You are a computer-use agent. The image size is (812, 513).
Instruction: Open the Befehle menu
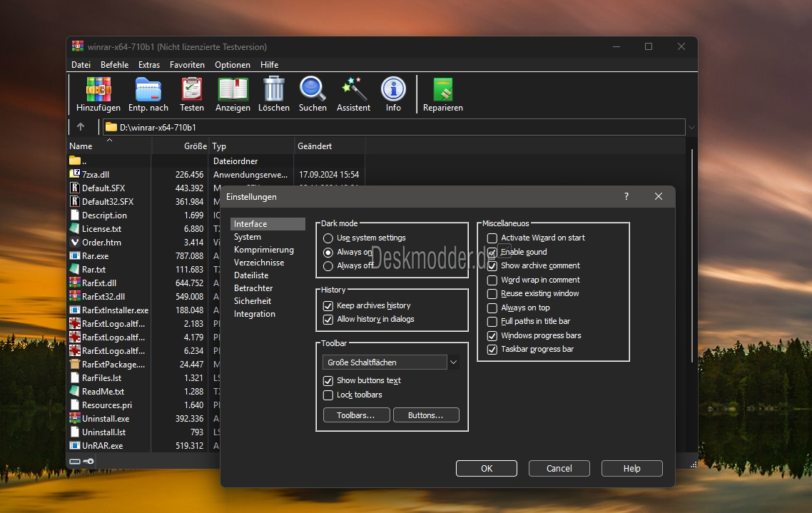coord(114,65)
